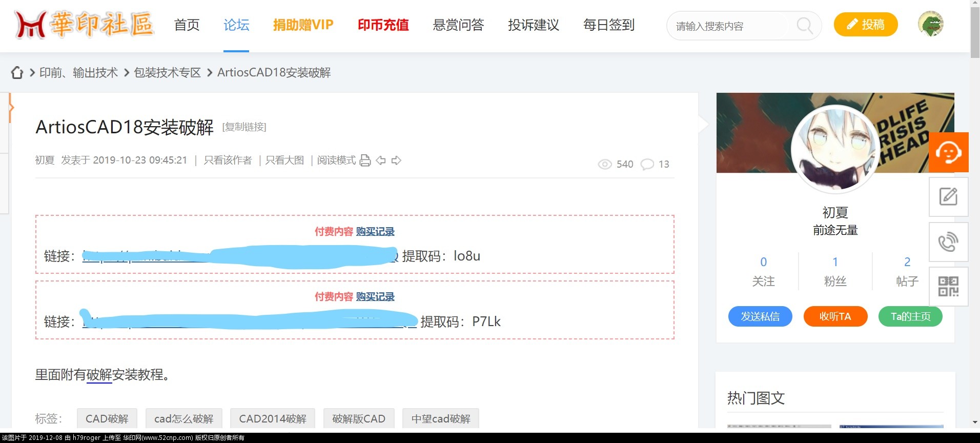
Task: Click the 关注 count 0
Action: tap(763, 262)
